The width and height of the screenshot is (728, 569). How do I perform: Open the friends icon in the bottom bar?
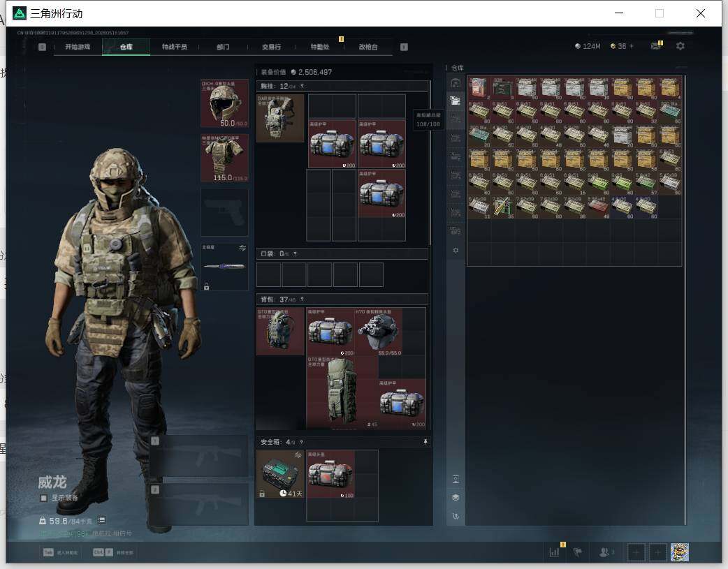606,552
